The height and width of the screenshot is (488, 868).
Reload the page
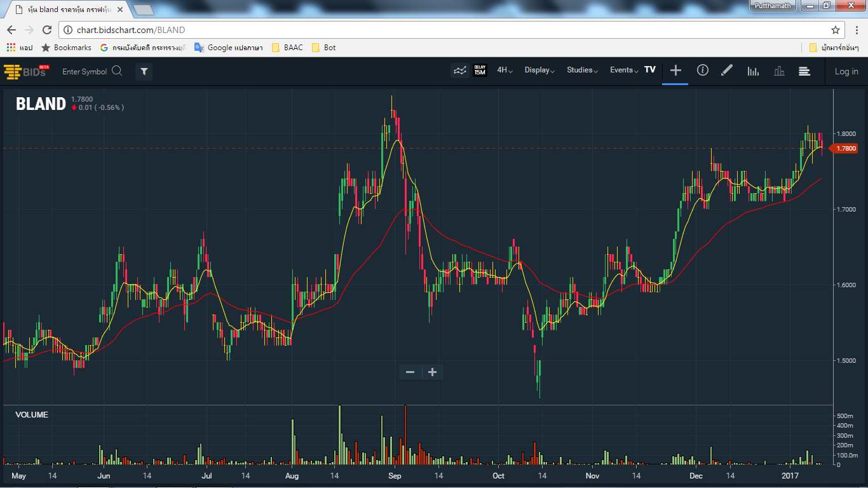coord(47,30)
